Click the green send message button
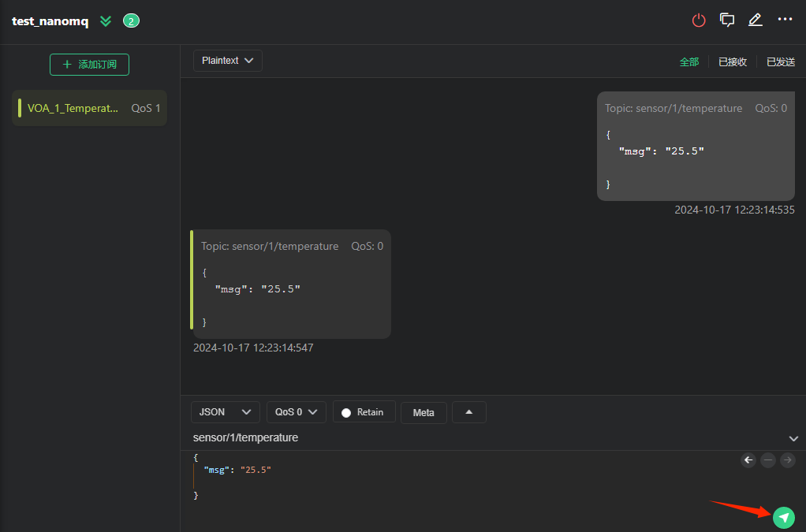806x532 pixels. pos(783,517)
